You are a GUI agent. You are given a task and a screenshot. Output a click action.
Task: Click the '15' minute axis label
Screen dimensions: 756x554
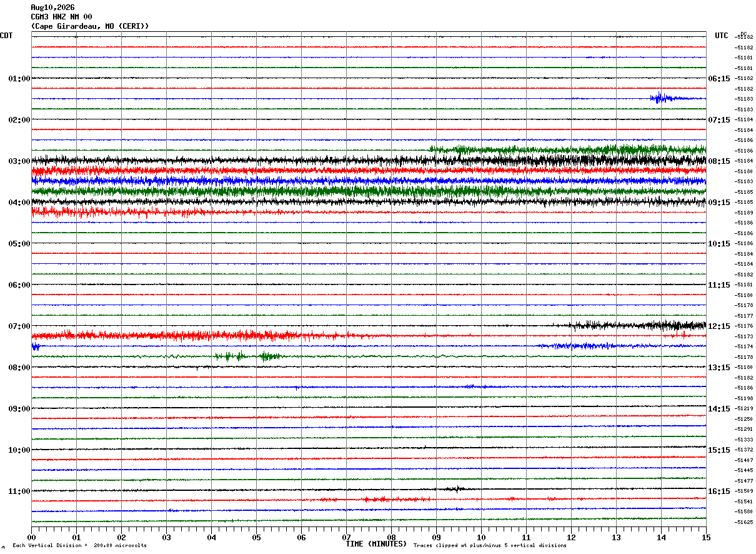(706, 538)
